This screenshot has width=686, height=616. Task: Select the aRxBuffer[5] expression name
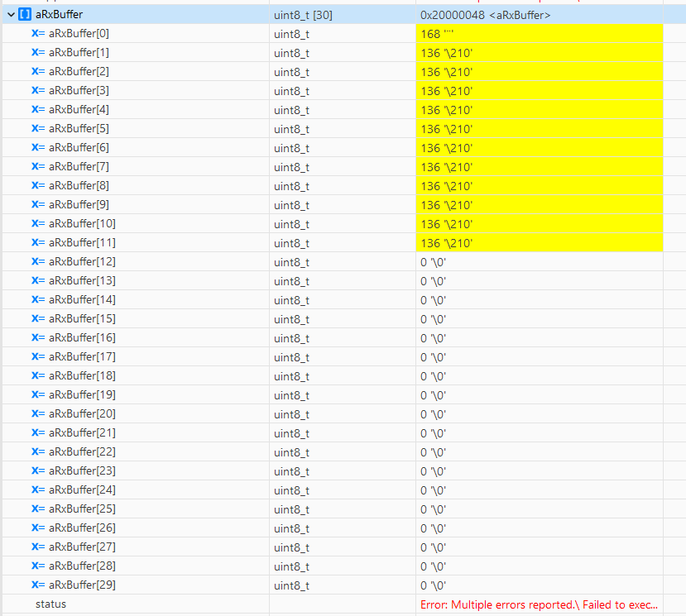[79, 128]
